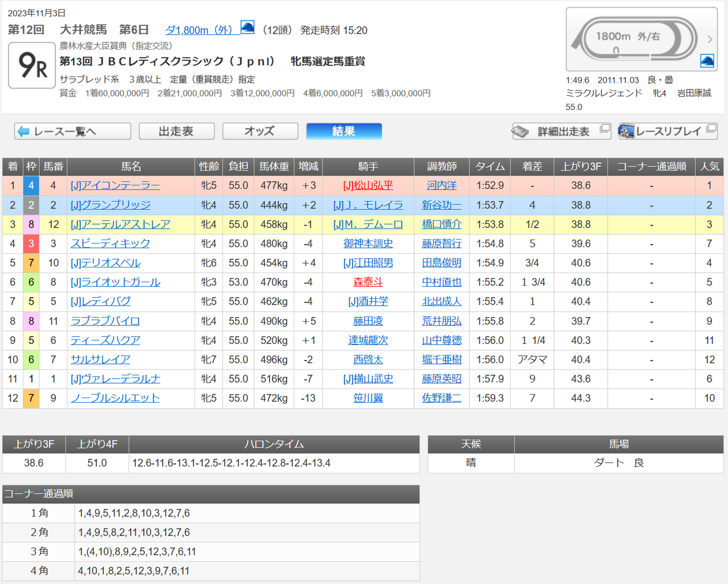Expand course map with right chevron
Image resolution: width=728 pixels, height=584 pixels.
point(710,39)
